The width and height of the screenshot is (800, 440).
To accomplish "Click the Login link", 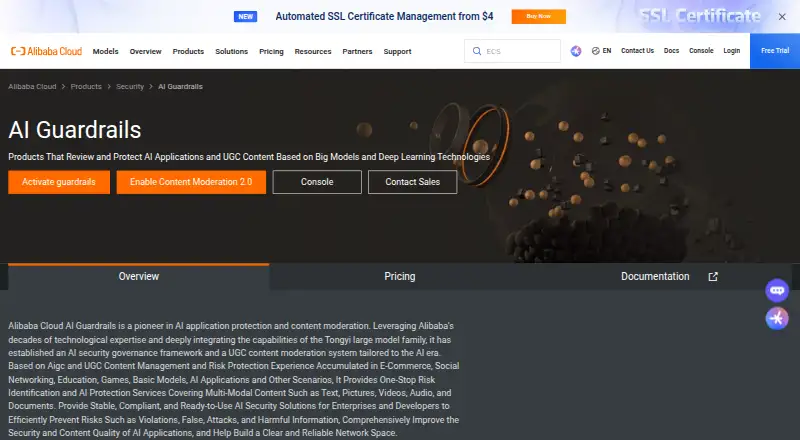I will [x=732, y=51].
